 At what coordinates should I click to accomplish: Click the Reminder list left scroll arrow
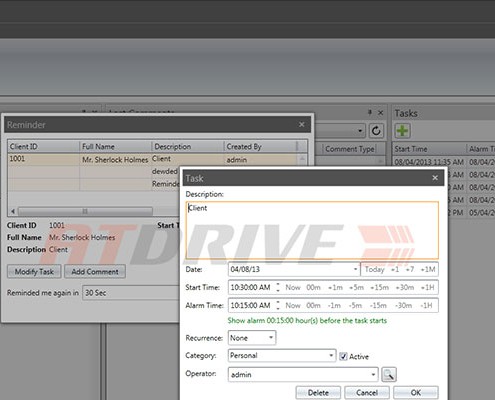[13, 211]
